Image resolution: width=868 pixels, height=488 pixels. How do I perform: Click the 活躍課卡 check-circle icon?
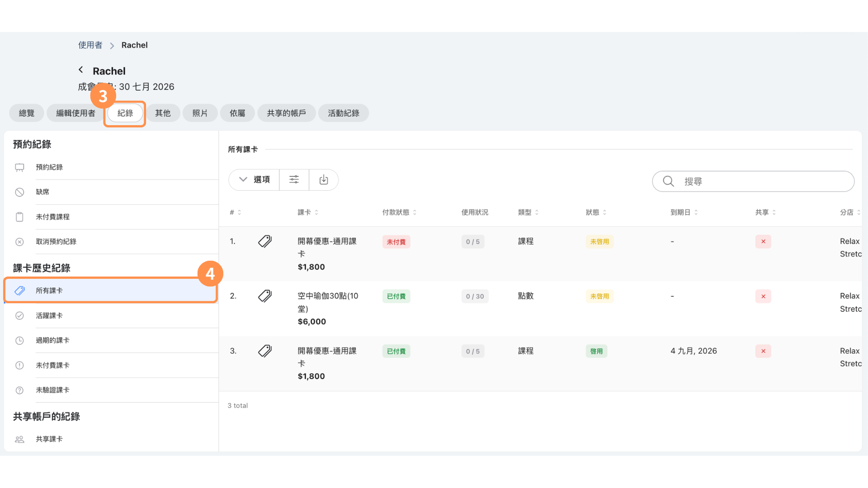click(x=19, y=316)
